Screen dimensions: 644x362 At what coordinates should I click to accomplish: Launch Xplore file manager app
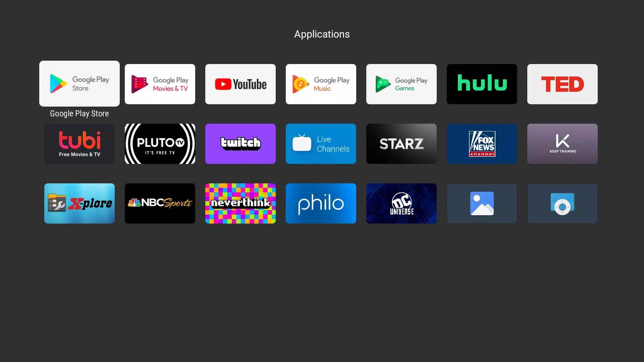[x=79, y=203]
